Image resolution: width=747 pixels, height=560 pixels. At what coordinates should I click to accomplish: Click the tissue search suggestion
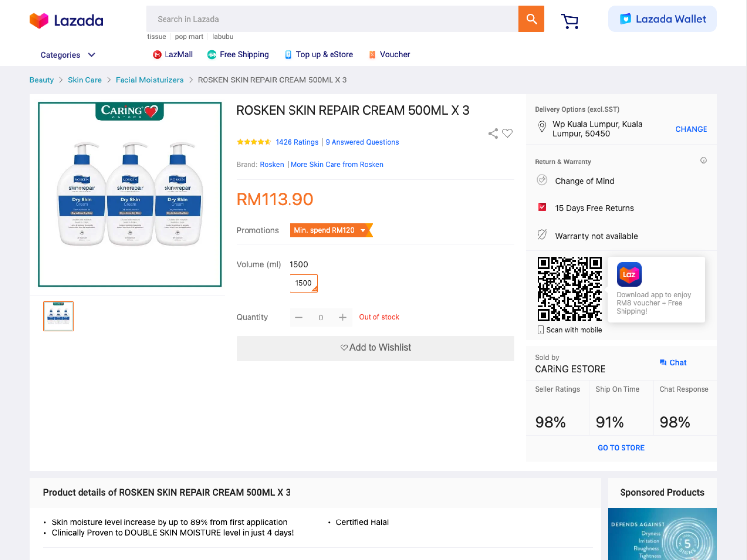tap(156, 36)
